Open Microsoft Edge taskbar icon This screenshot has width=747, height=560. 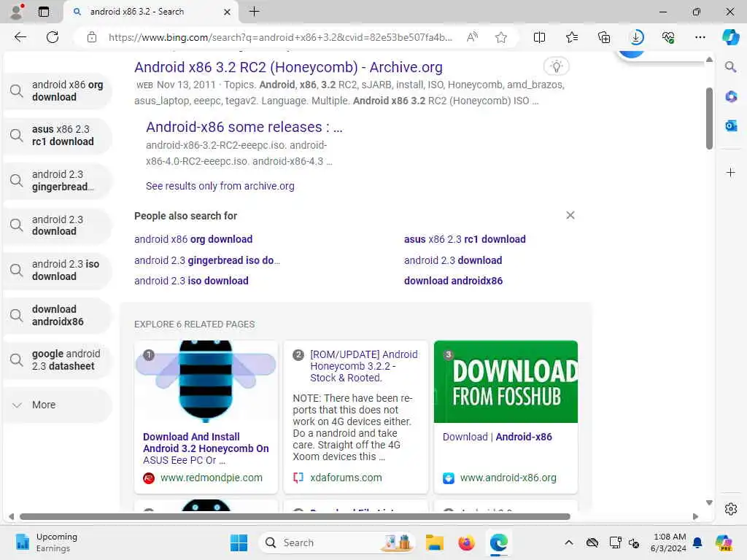pos(498,542)
